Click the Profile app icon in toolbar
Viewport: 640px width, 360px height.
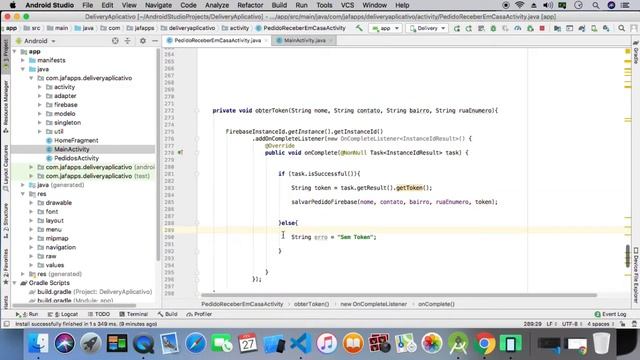click(x=518, y=28)
